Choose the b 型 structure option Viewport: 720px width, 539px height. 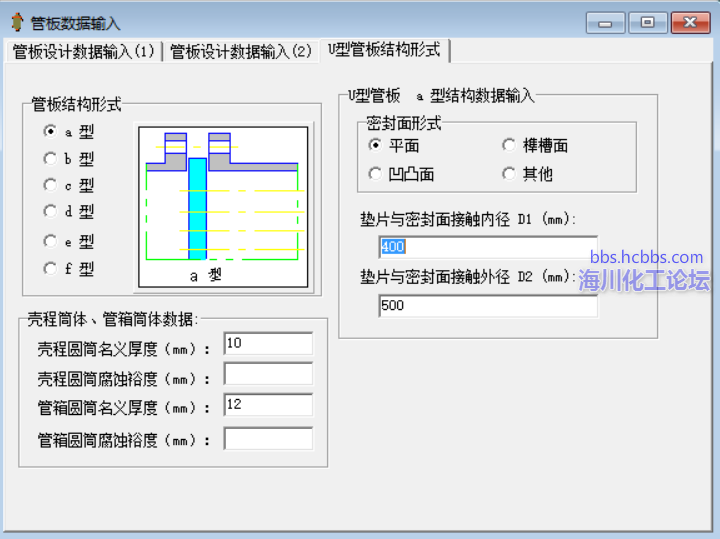coord(68,159)
